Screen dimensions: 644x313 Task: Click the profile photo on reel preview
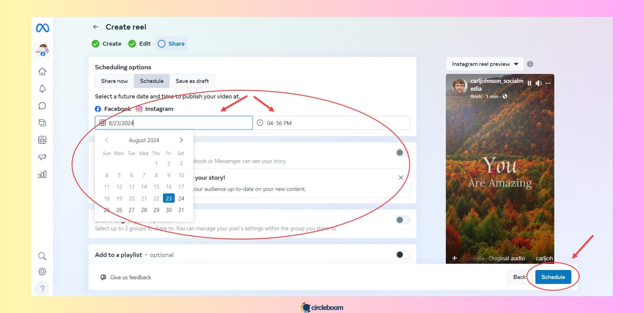point(459,86)
